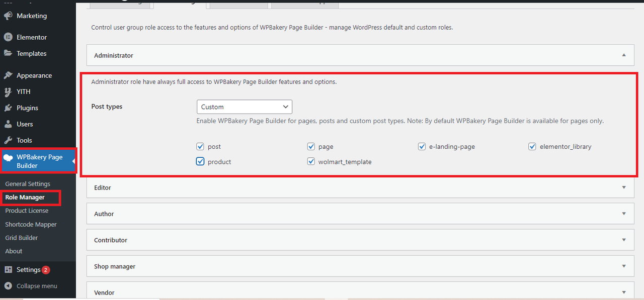Click the Settings sliders icon
Screen dimensions: 644x300
(8, 270)
